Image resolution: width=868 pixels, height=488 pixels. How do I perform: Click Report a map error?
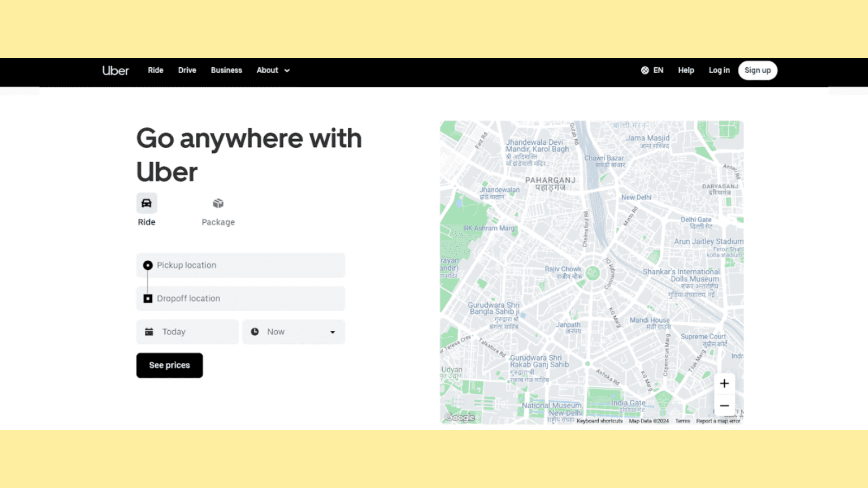718,421
